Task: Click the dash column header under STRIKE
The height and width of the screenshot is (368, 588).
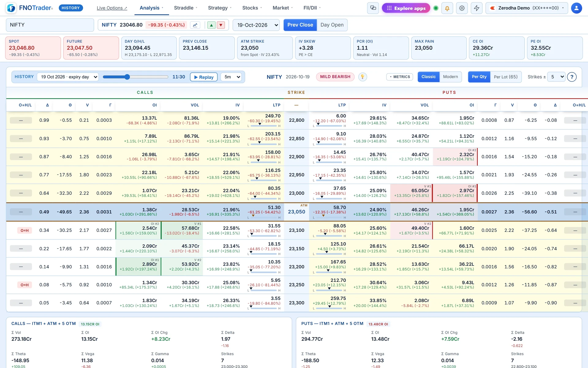Action: [296, 105]
